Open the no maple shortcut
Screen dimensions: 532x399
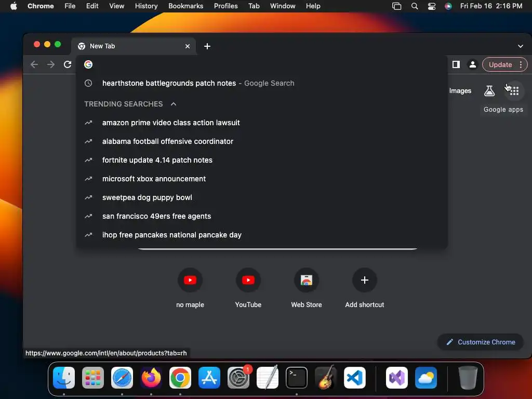point(190,288)
